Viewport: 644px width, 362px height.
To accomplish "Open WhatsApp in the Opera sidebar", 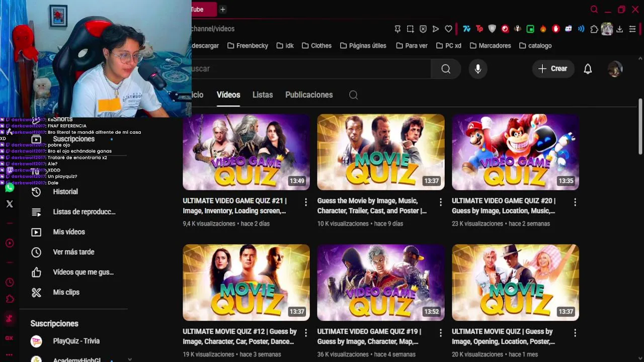I will tap(9, 188).
